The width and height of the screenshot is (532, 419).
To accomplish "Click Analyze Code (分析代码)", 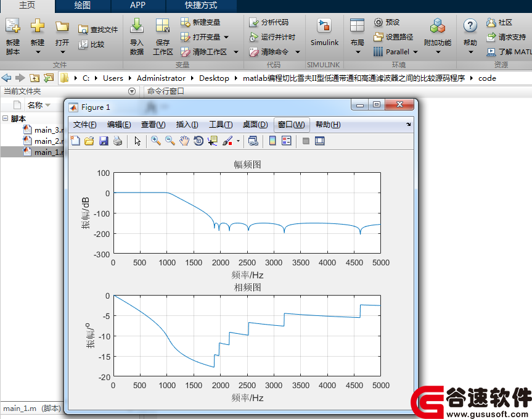I will tap(269, 22).
